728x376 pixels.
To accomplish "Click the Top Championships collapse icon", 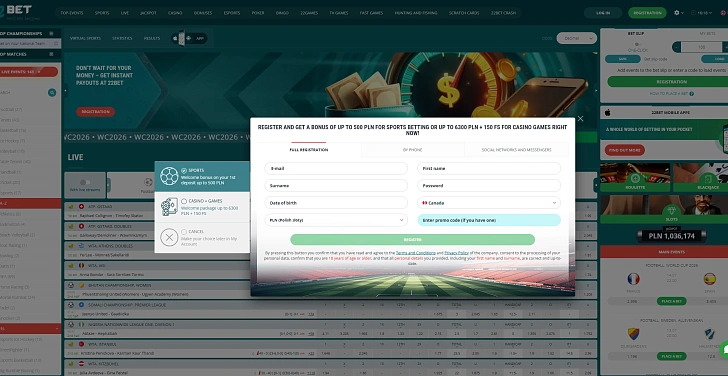I will click(51, 34).
